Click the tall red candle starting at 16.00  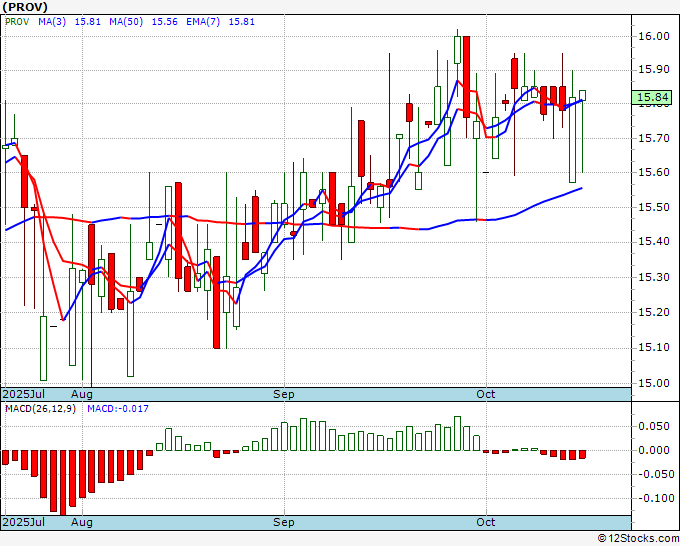tap(466, 77)
